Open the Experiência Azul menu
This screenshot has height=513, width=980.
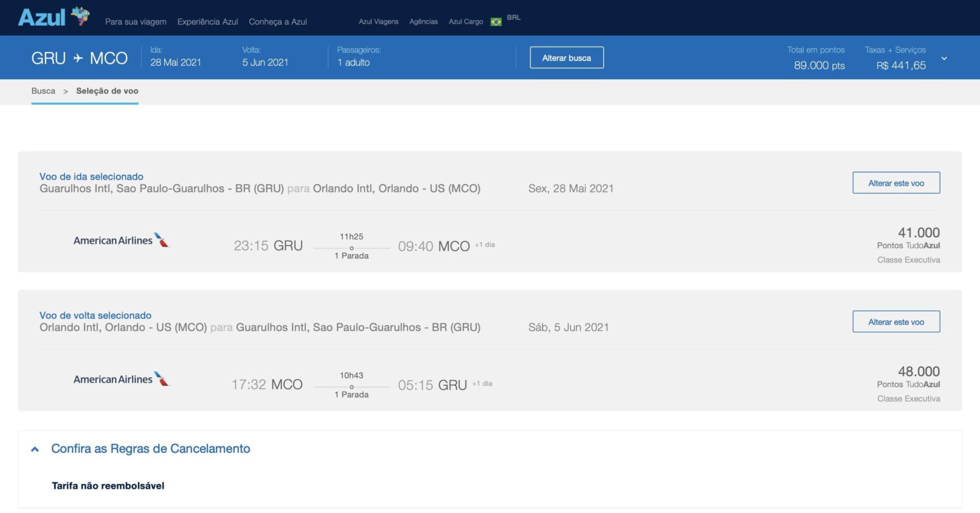click(208, 22)
